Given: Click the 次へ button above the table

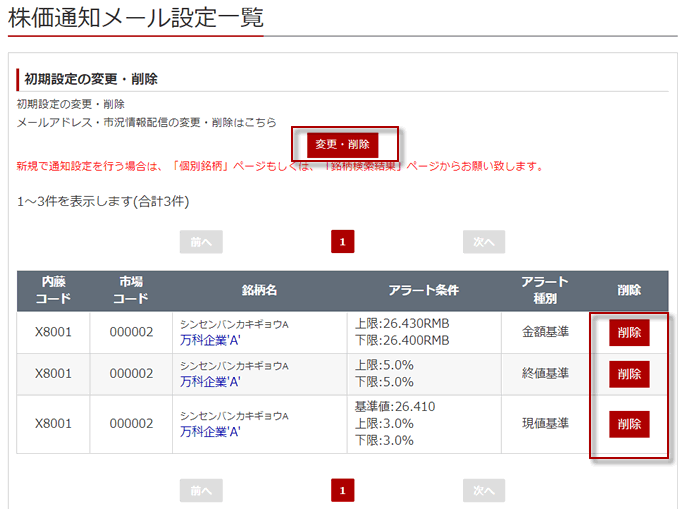Looking at the screenshot, I should tap(484, 241).
